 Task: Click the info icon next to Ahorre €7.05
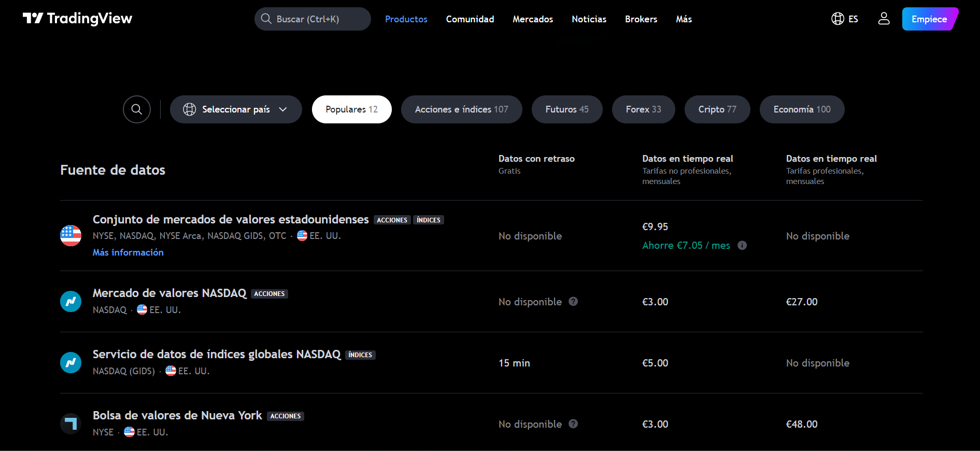click(742, 245)
